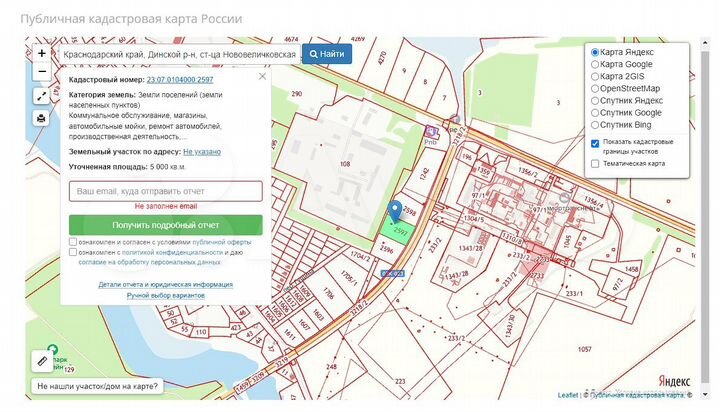Viewport: 720px width, 412px height.
Task: Click the print map icon
Action: 41,118
